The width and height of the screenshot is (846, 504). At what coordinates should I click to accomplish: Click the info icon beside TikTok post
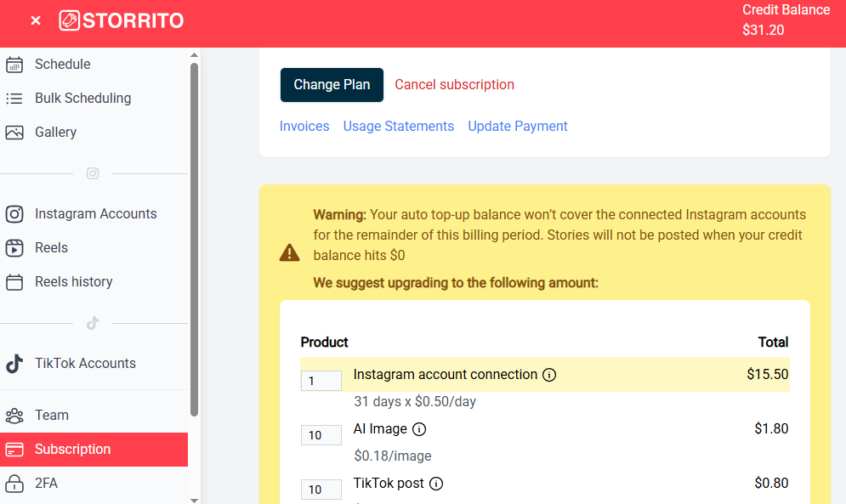pyautogui.click(x=436, y=483)
